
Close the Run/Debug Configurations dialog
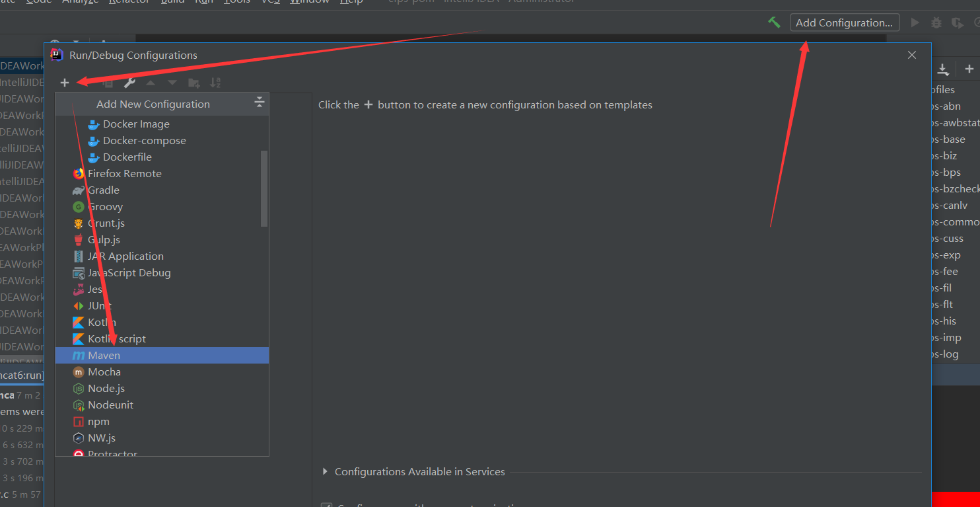coord(912,55)
